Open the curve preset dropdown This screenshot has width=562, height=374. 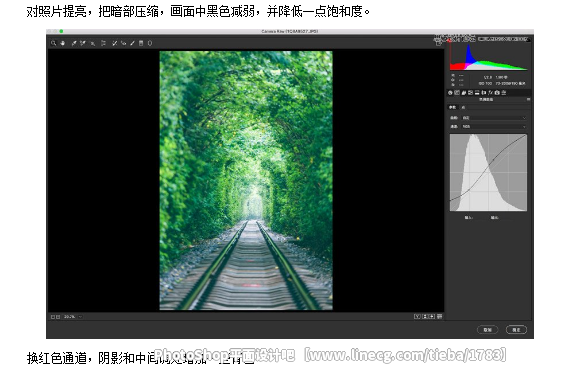(494, 118)
